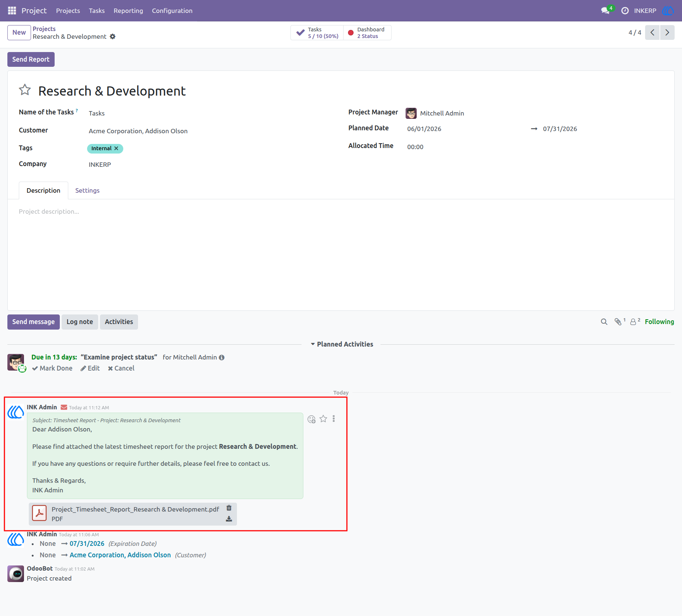Click email envelope icon on INK Admin message
682x616 pixels.
pos(64,407)
